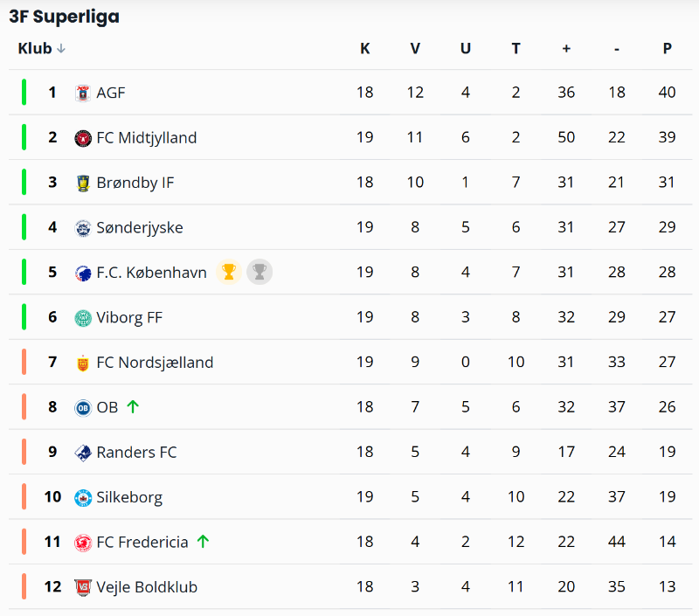Screen dimensions: 699x616
Task: Click the P points column header
Action: coord(667,49)
